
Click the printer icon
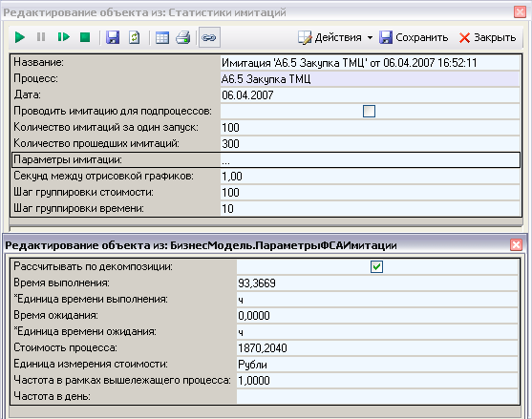click(183, 37)
